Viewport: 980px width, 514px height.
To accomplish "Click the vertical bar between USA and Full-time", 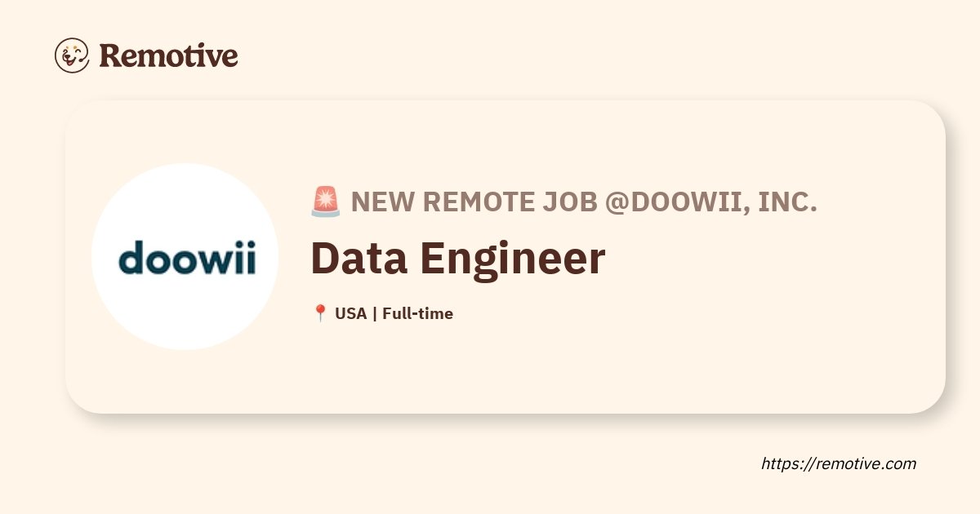I will coord(375,313).
